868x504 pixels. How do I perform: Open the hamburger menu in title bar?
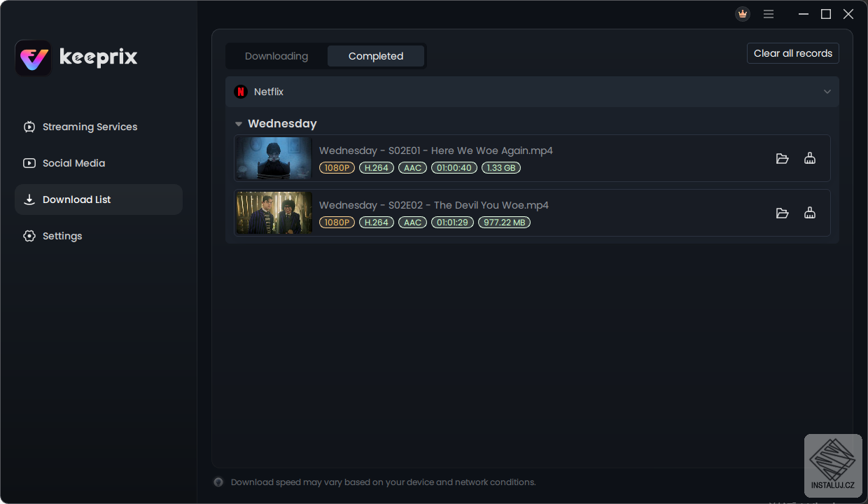coord(769,14)
